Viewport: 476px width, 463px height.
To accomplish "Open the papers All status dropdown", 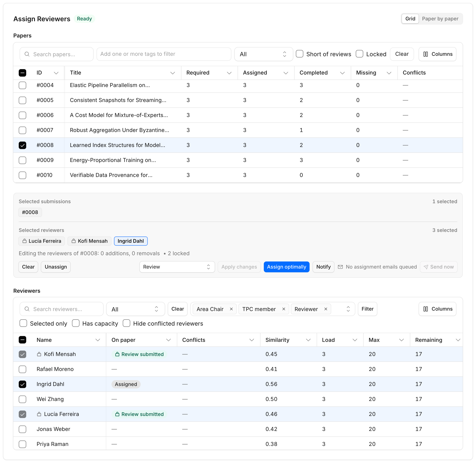I will pyautogui.click(x=263, y=54).
